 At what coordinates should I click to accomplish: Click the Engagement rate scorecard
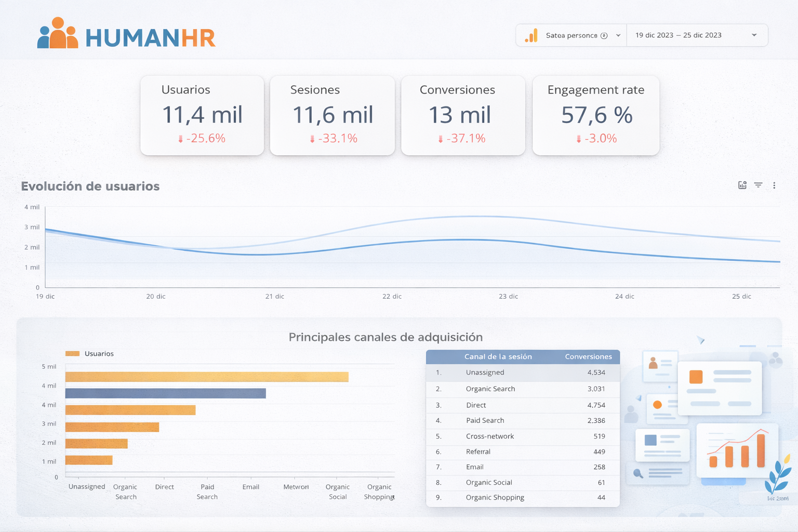(596, 115)
